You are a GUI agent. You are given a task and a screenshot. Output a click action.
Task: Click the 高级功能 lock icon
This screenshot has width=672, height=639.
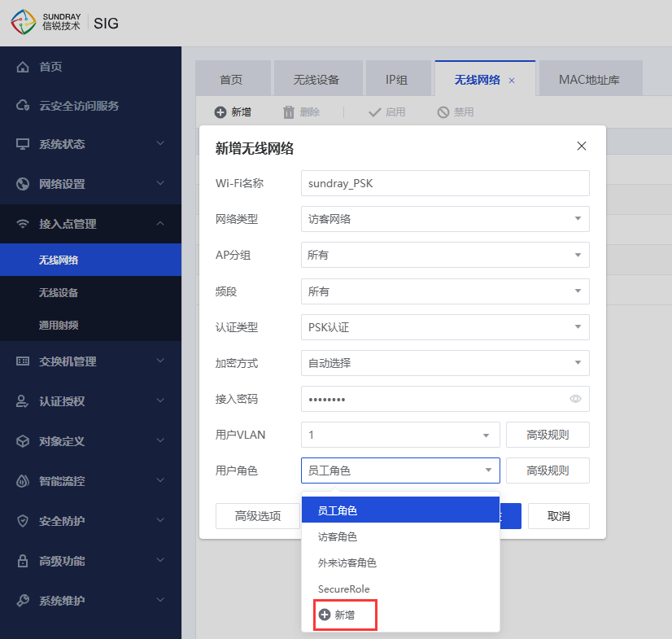23,561
